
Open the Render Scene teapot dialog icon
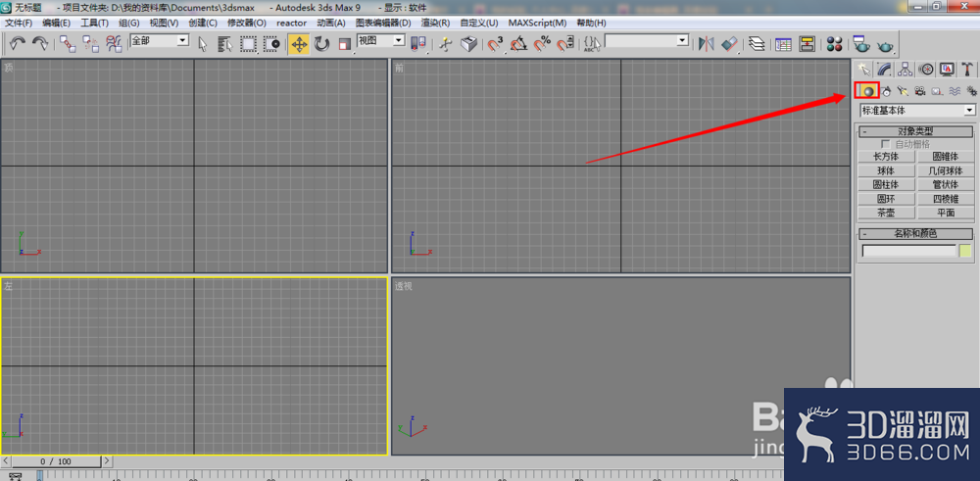[861, 44]
